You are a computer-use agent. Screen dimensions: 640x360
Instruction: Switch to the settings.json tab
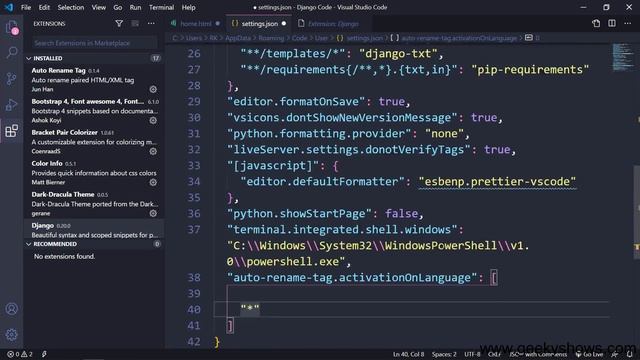point(259,24)
